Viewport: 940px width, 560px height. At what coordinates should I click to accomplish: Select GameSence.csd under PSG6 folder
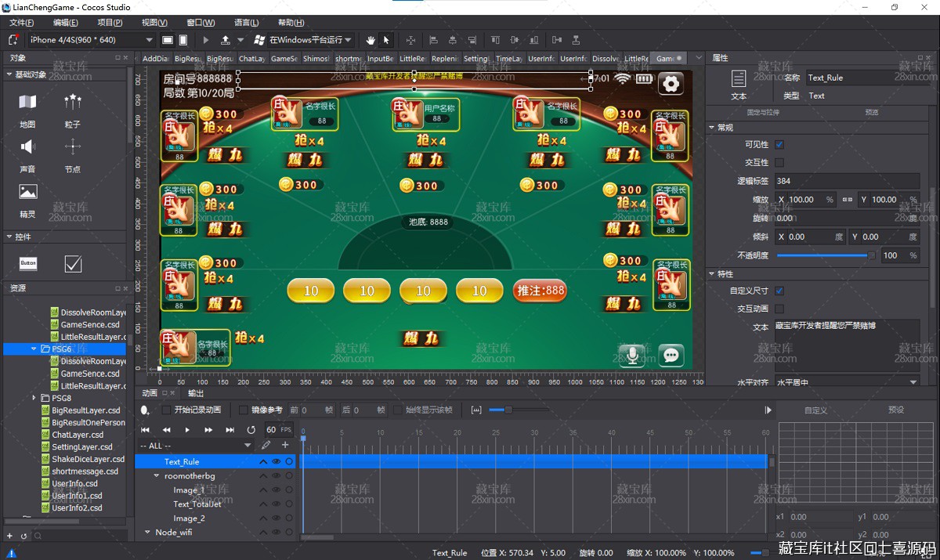(x=90, y=374)
